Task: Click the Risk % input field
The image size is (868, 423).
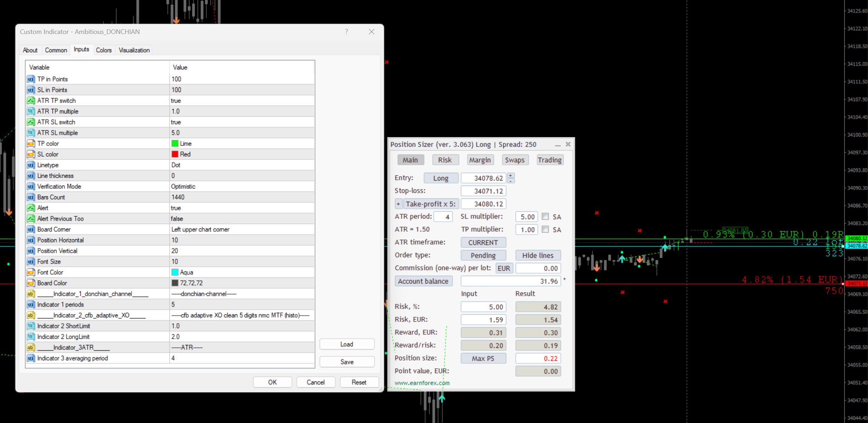Action: point(483,307)
